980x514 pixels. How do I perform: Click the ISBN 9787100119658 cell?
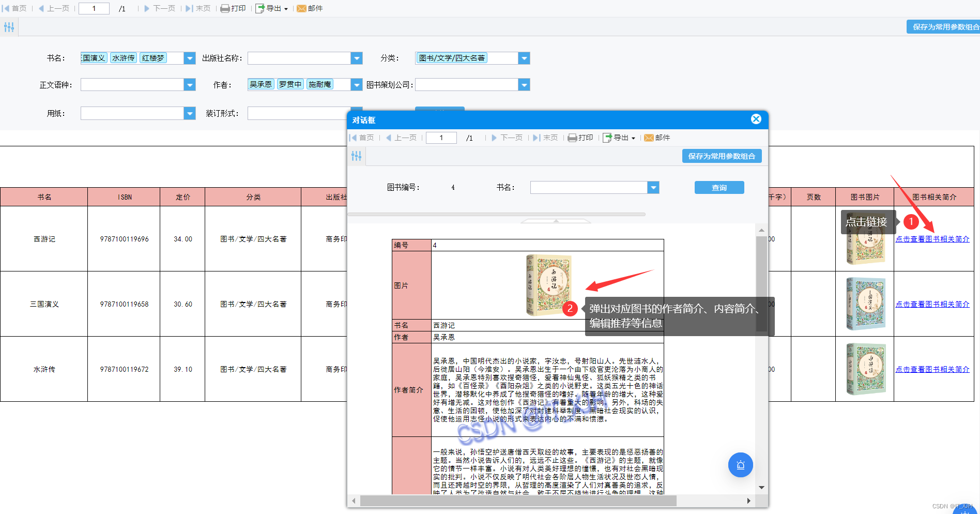(124, 304)
